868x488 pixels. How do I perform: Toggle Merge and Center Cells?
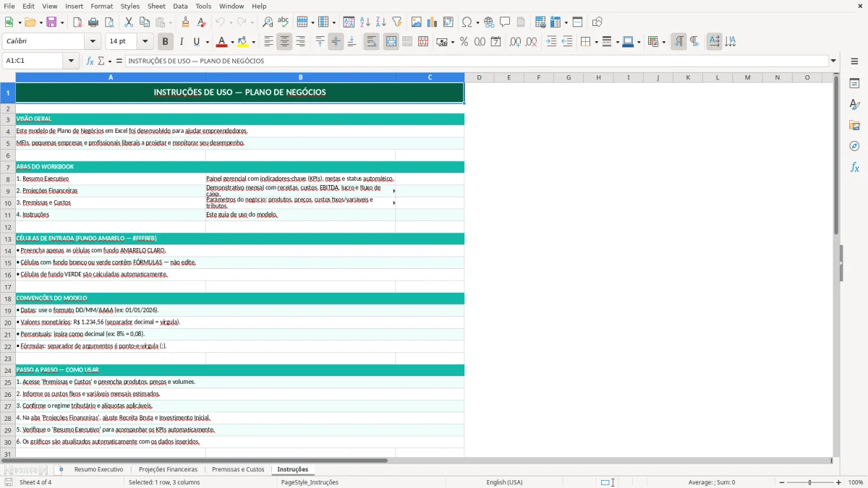391,42
